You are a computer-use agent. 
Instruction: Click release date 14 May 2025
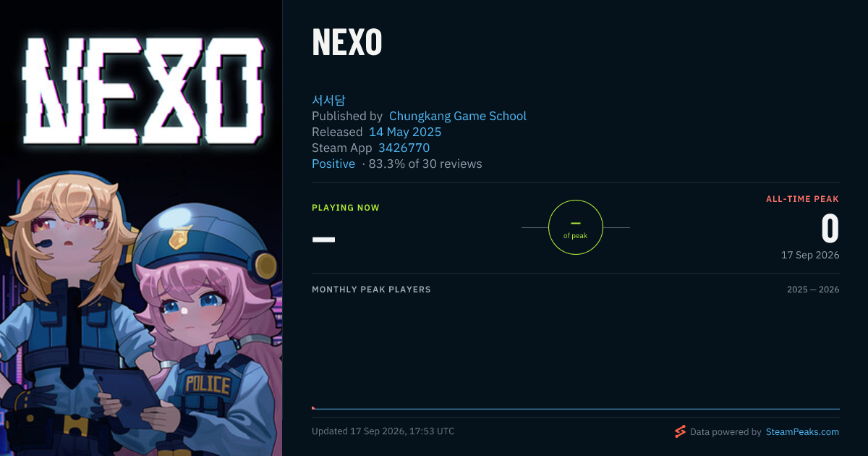pyautogui.click(x=405, y=132)
